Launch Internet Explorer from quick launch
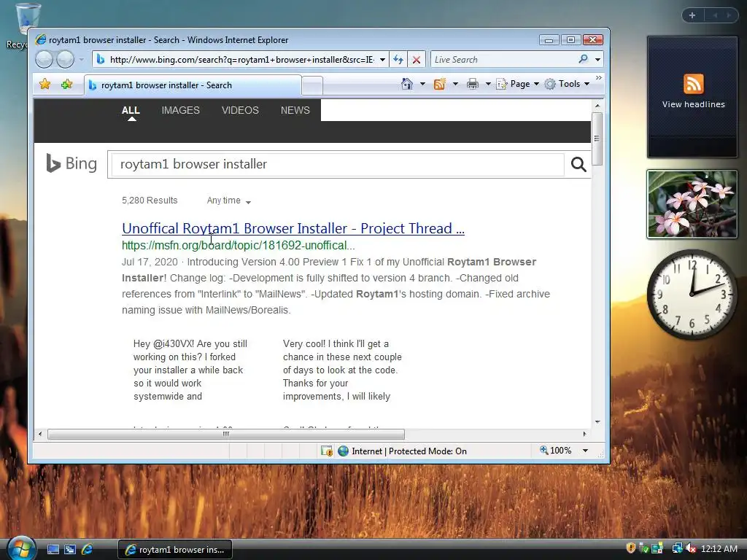 pos(88,550)
